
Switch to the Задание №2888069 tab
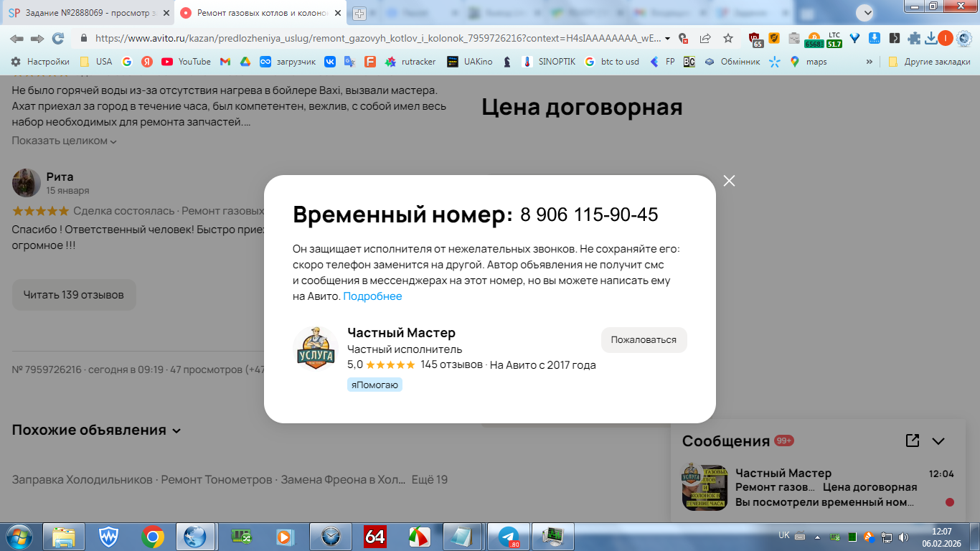click(89, 13)
